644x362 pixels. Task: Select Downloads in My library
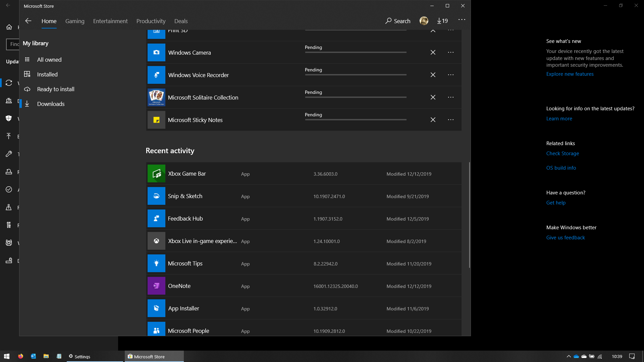coord(51,104)
